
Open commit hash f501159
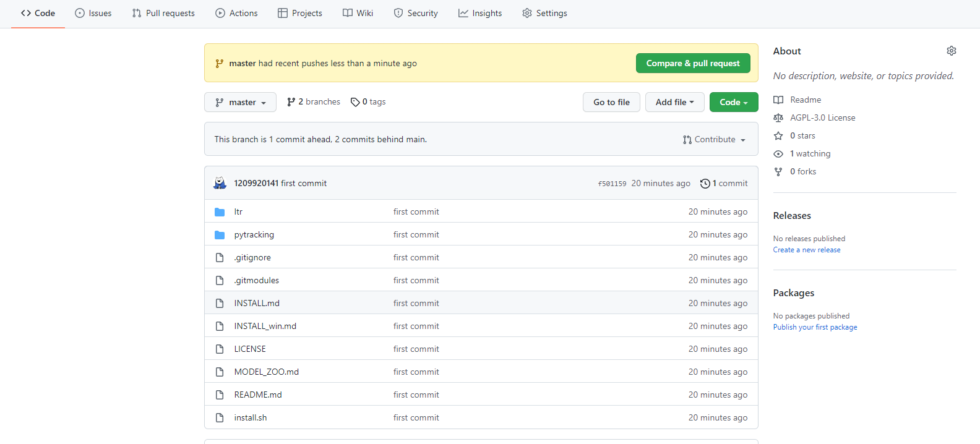coord(612,184)
